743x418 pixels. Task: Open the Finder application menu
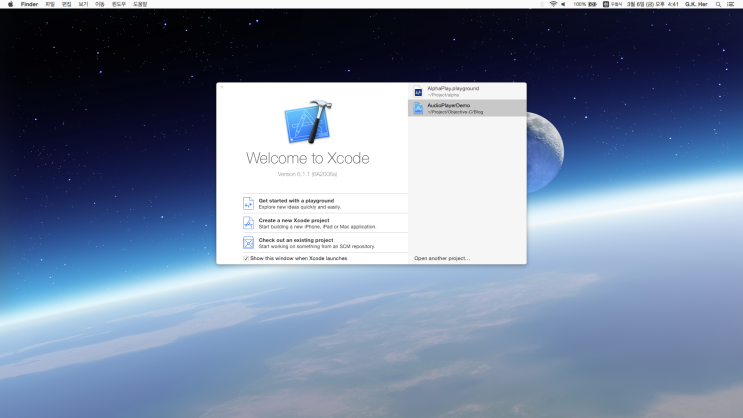[29, 4]
